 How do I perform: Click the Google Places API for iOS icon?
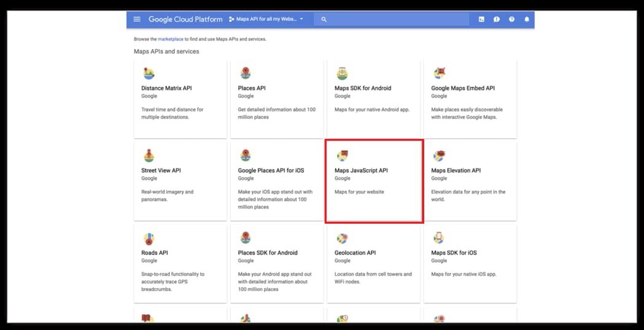[x=246, y=155]
